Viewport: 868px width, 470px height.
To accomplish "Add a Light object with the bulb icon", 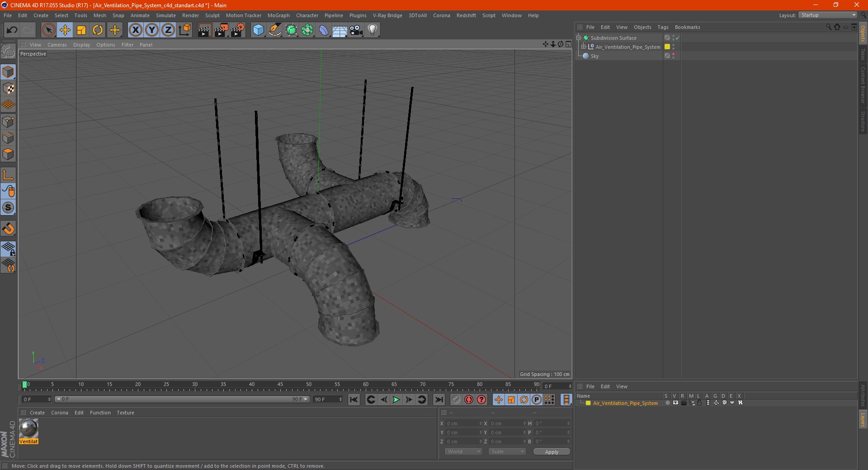I will (373, 30).
